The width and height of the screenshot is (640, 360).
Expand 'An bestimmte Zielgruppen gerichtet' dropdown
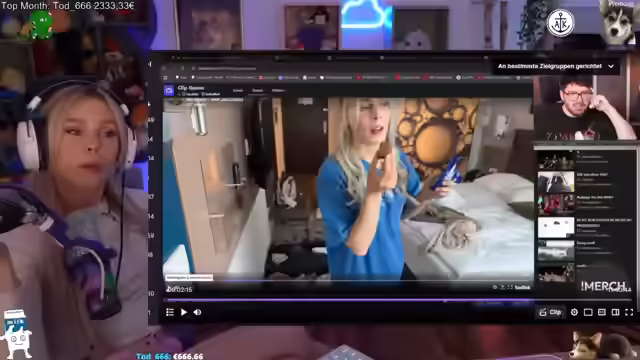[x=556, y=66]
